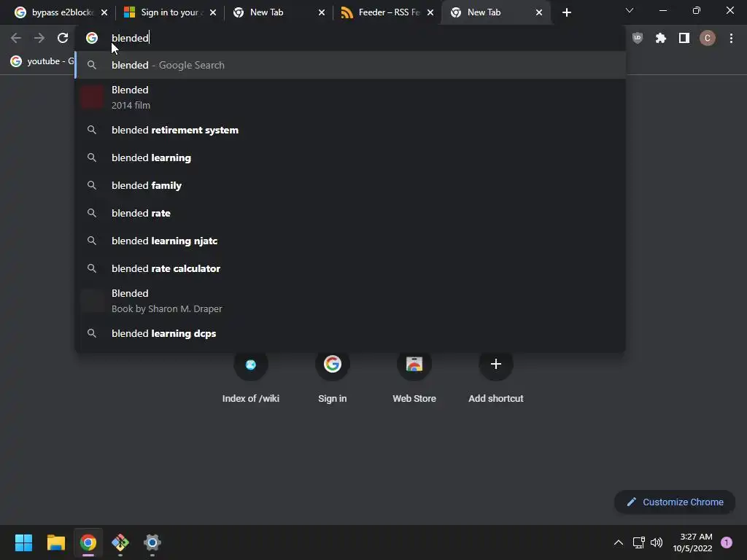Open File Explorer from taskbar
747x560 pixels.
point(55,542)
